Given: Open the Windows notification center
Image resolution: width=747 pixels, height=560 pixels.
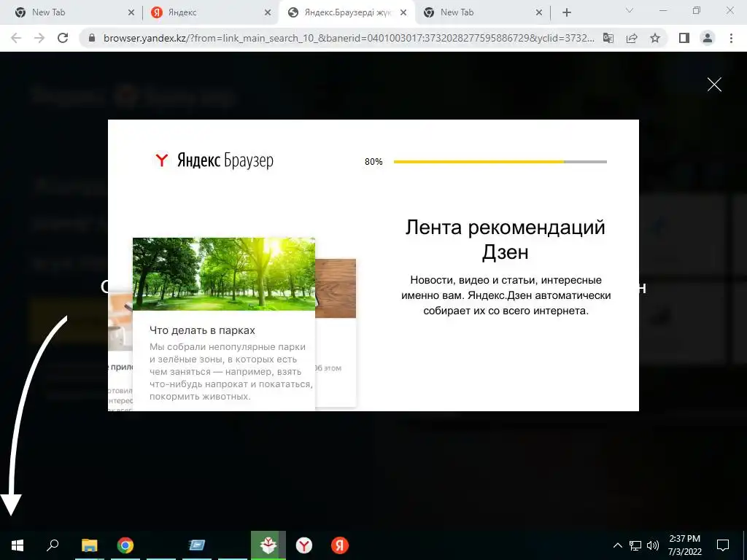Looking at the screenshot, I should pos(723,545).
